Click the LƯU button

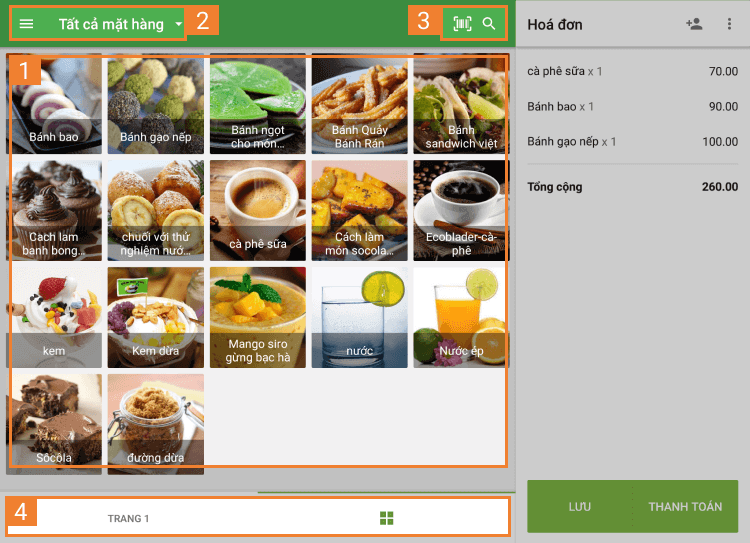click(x=580, y=507)
